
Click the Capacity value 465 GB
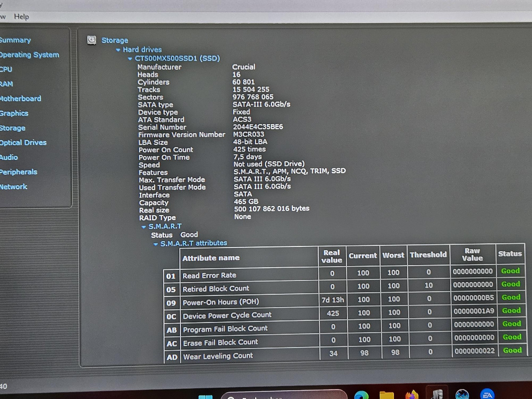click(x=246, y=202)
